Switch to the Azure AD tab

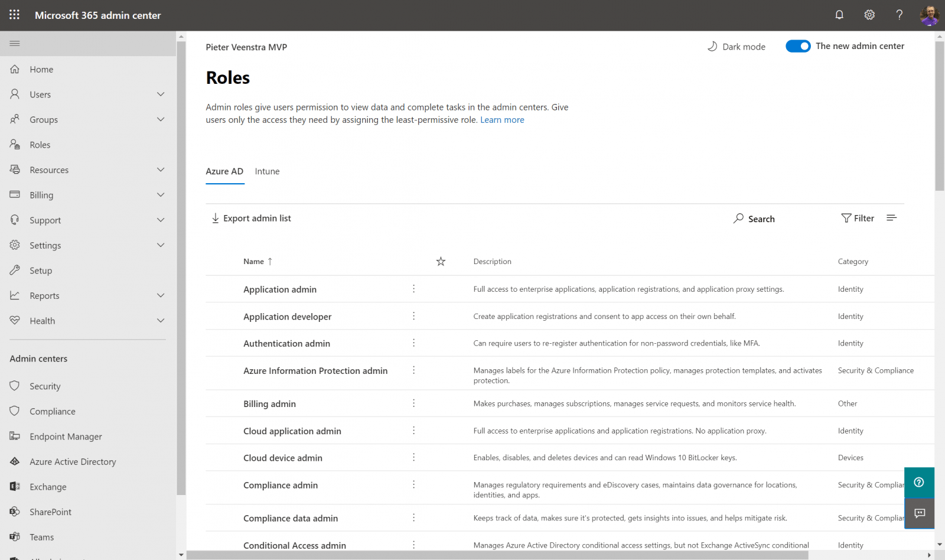[x=224, y=171]
